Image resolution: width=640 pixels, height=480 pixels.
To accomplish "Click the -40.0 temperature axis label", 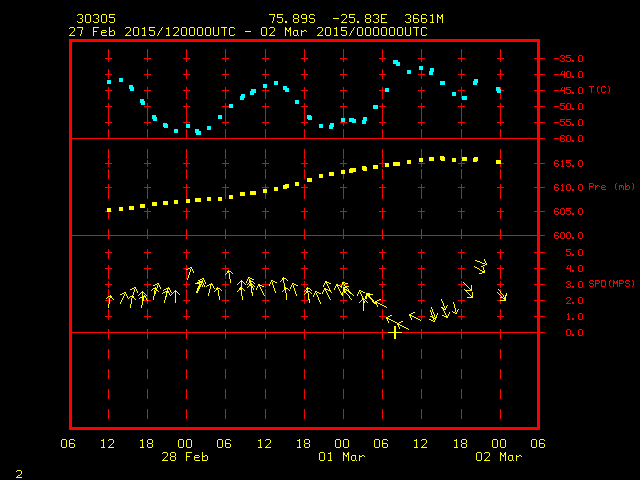I will [x=569, y=75].
